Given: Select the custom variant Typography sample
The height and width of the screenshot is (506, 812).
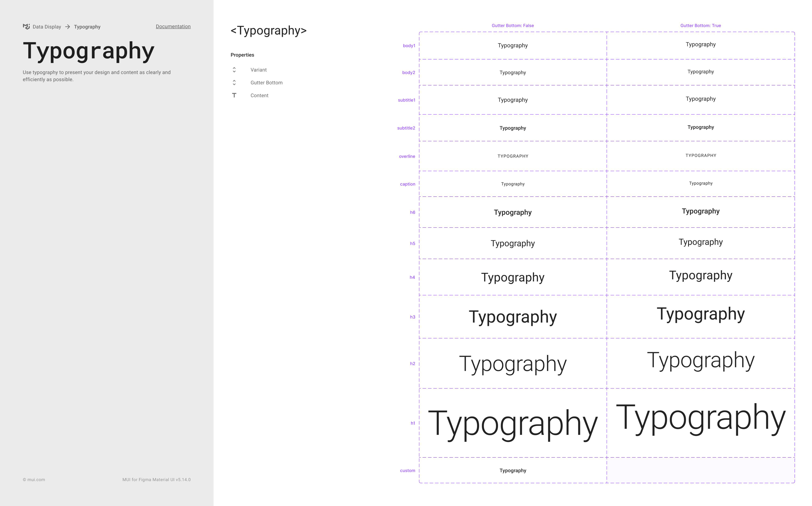Looking at the screenshot, I should pos(513,471).
